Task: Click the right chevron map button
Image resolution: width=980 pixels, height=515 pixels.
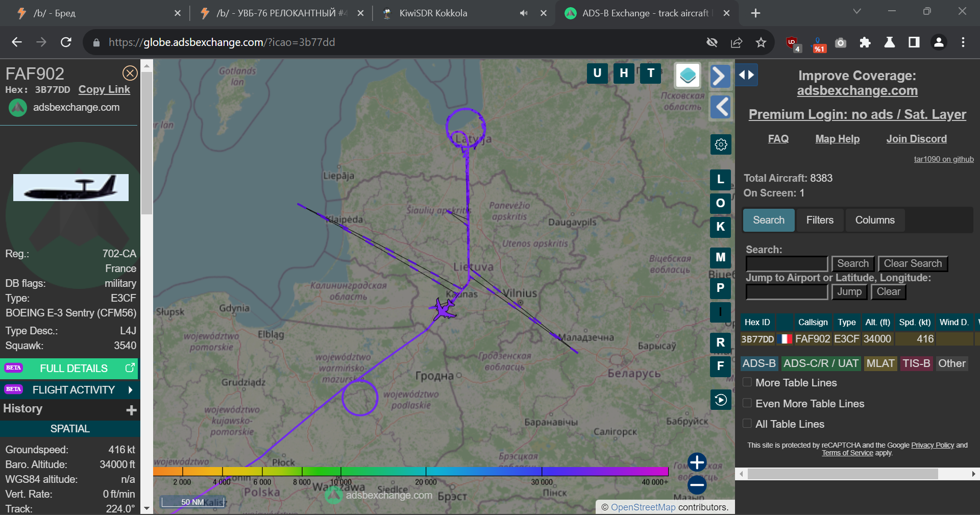Action: 720,76
